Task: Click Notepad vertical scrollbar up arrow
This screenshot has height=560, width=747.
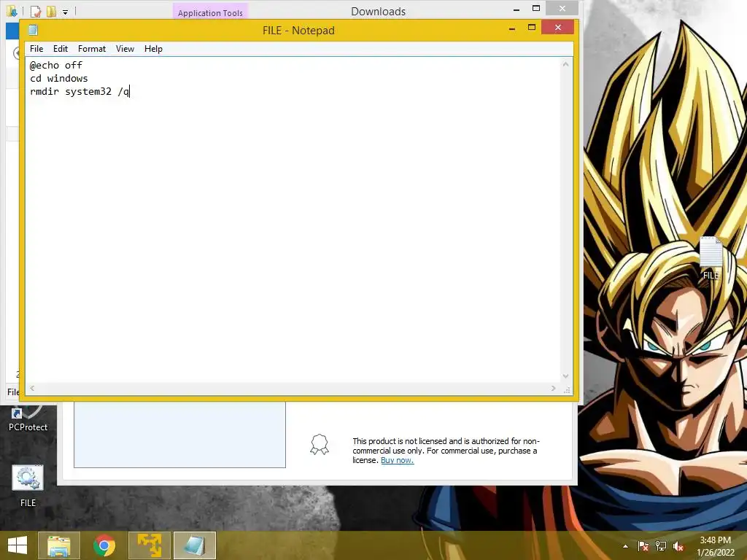Action: coord(565,64)
